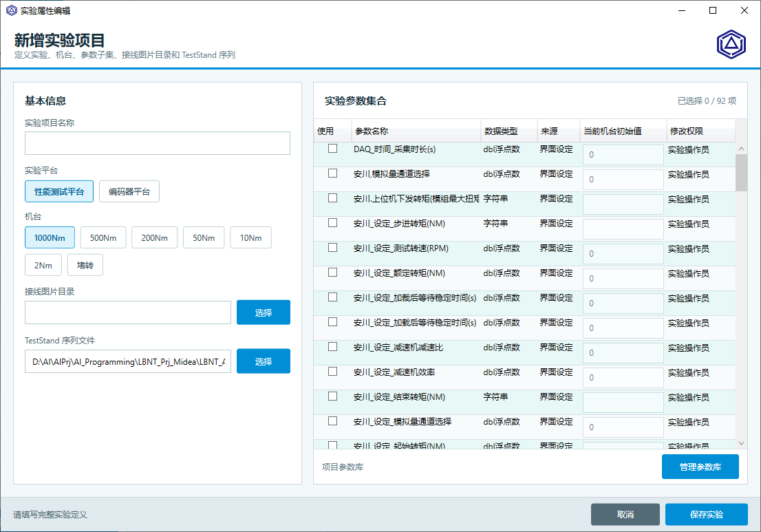Switch to the 编码器平台 platform

pos(129,192)
